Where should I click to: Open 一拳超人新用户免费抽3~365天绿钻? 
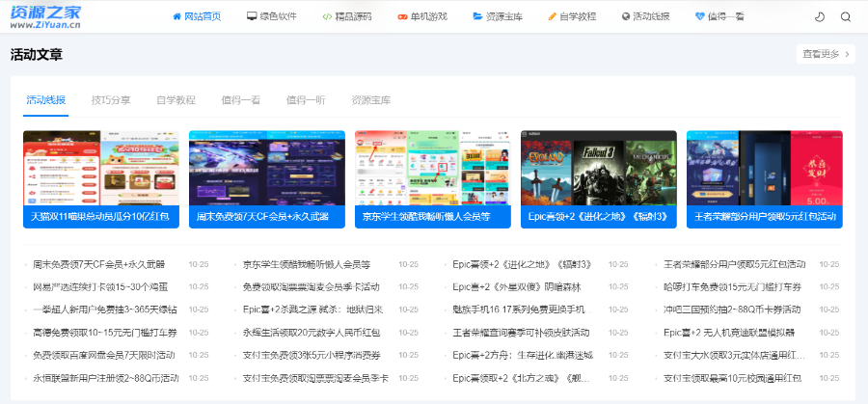[x=105, y=310]
